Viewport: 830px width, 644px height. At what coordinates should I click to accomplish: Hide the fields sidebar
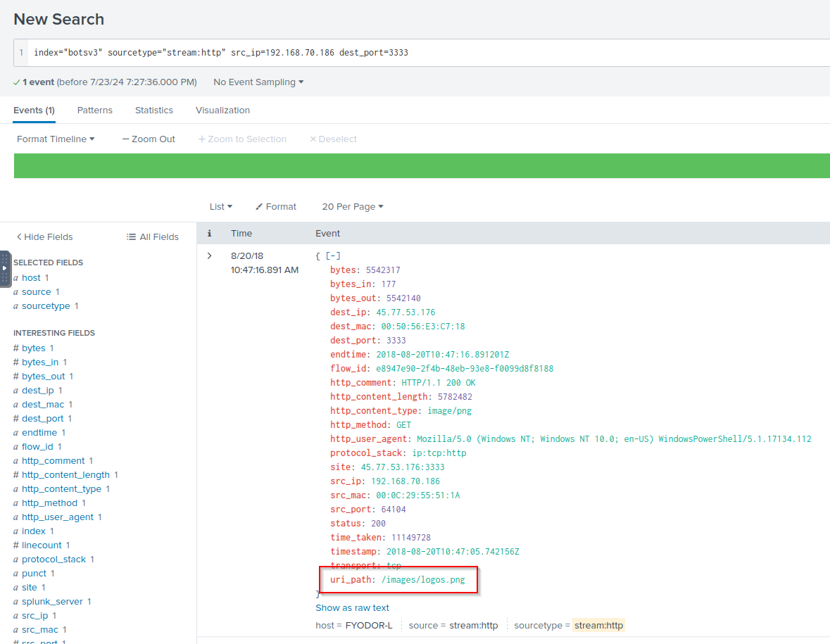(44, 237)
